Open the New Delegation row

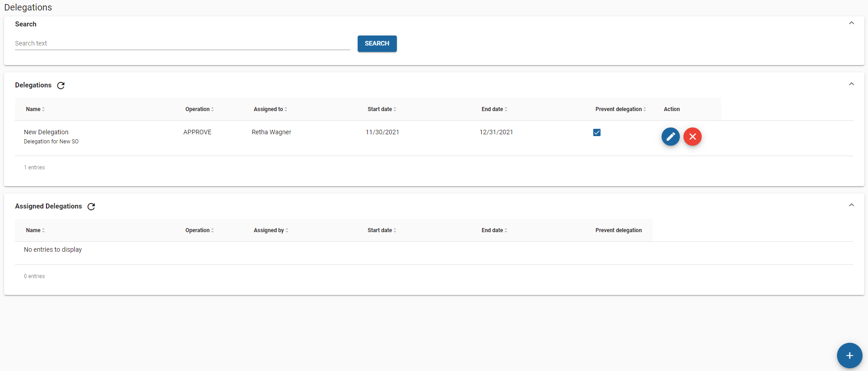(46, 132)
